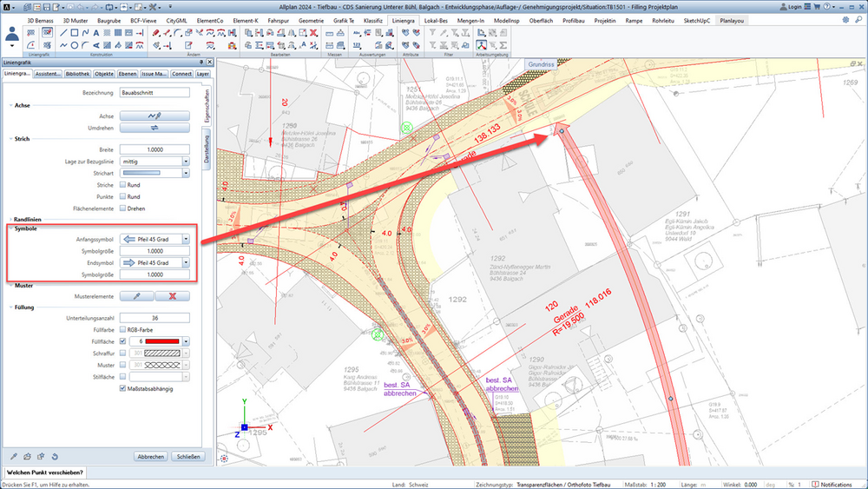Click the Umdrehen swap arrows button
Screen dimensions: 868x489
155,128
